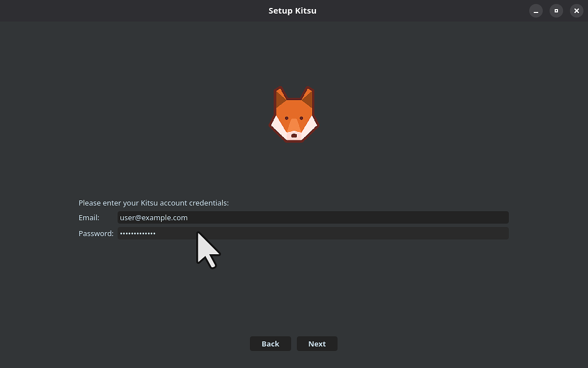The height and width of the screenshot is (368, 588).
Task: Minimize the Setup Kitsu window
Action: (x=536, y=11)
